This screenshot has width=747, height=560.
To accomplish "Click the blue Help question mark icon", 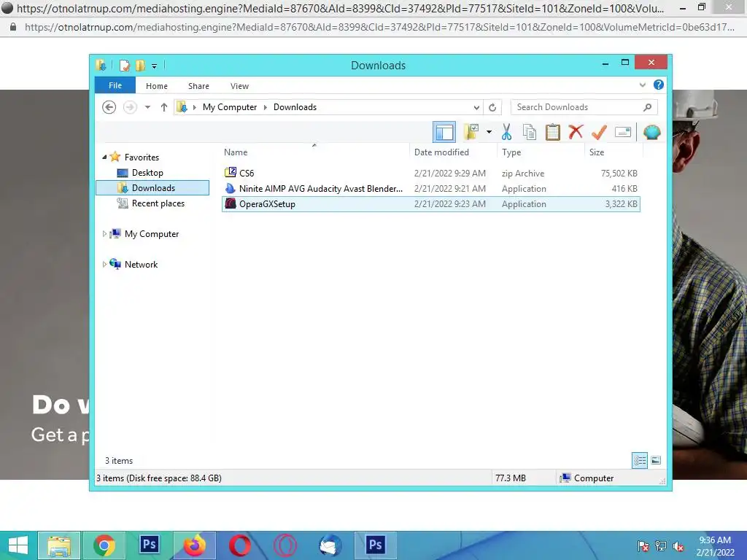I will coord(659,85).
